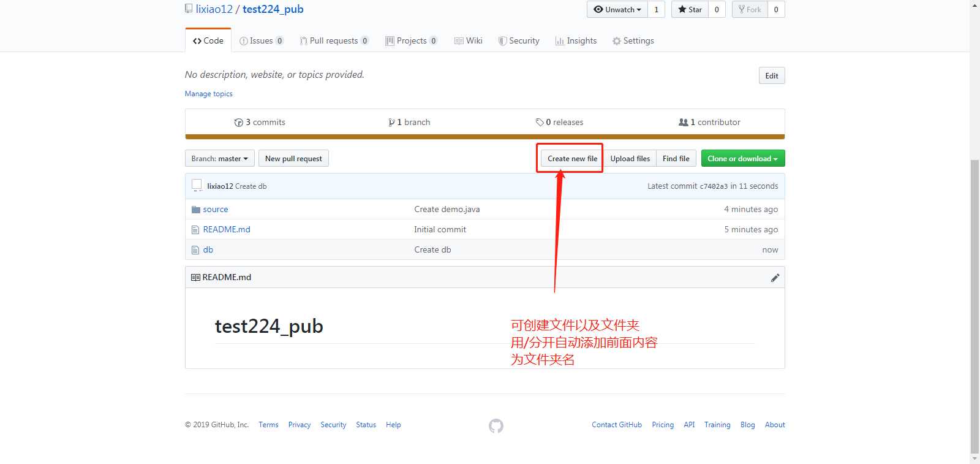Screen dimensions: 980x464
Task: View the 3 commits list
Action: tap(260, 123)
